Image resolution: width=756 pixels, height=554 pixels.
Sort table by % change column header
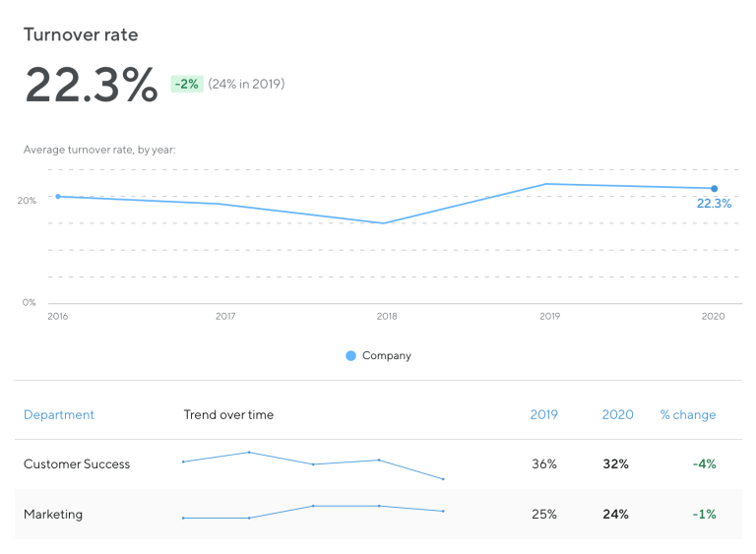coord(688,414)
